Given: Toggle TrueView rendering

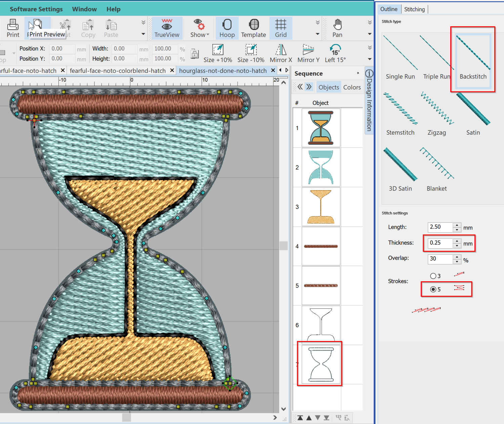Looking at the screenshot, I should pos(167,28).
